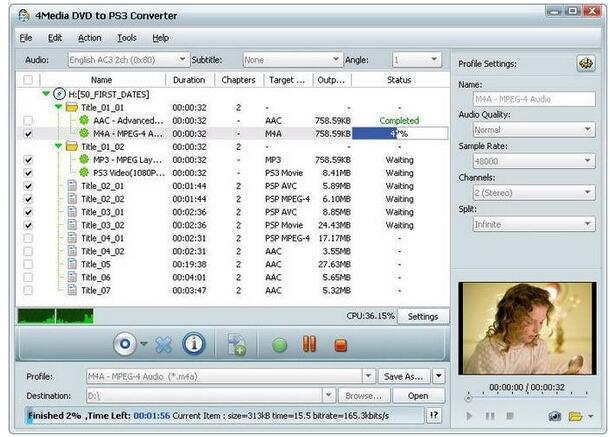Open the Sample Rate dropdown
The width and height of the screenshot is (610, 437).
tap(534, 161)
